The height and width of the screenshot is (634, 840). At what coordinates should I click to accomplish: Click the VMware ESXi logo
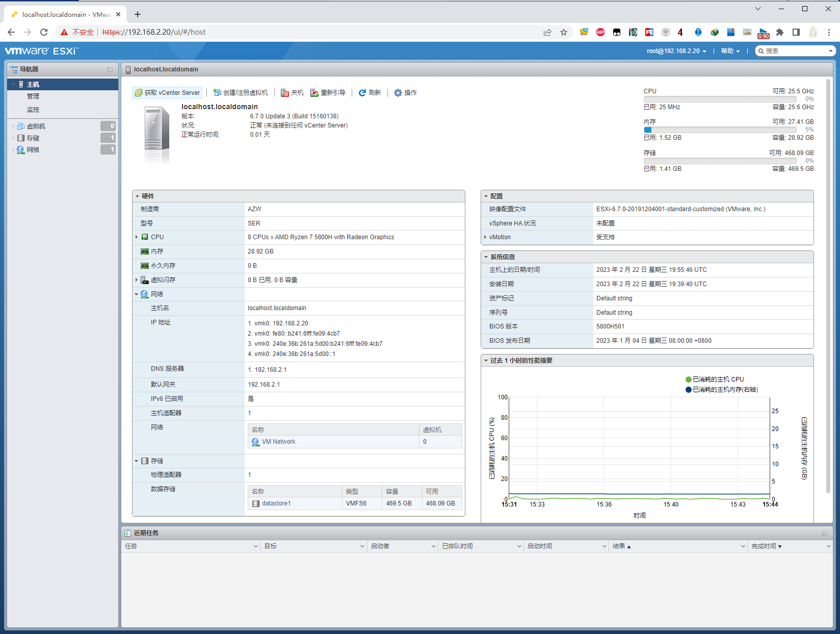click(42, 51)
